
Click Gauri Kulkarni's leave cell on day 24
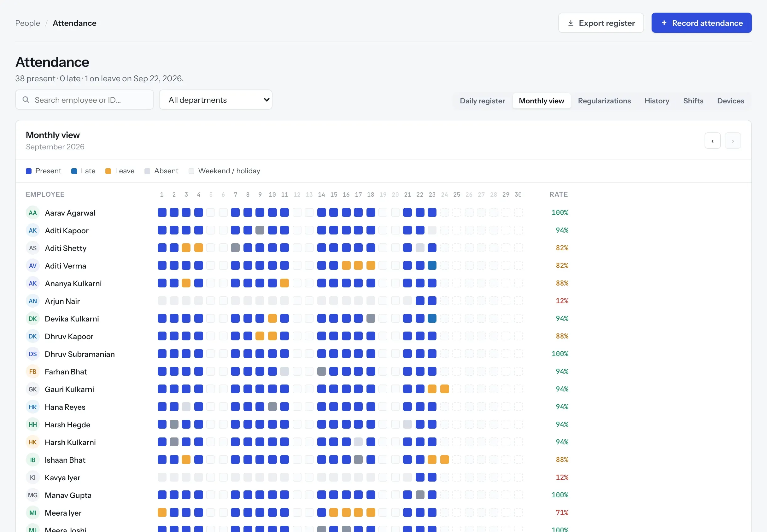coord(444,389)
